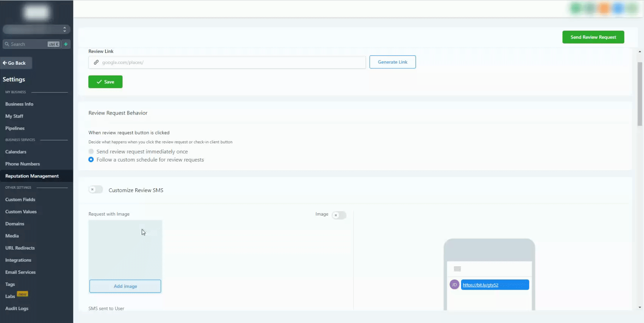Screen dimensions: 644x323
Task: Click the sidebar Search field
Action: (32, 44)
